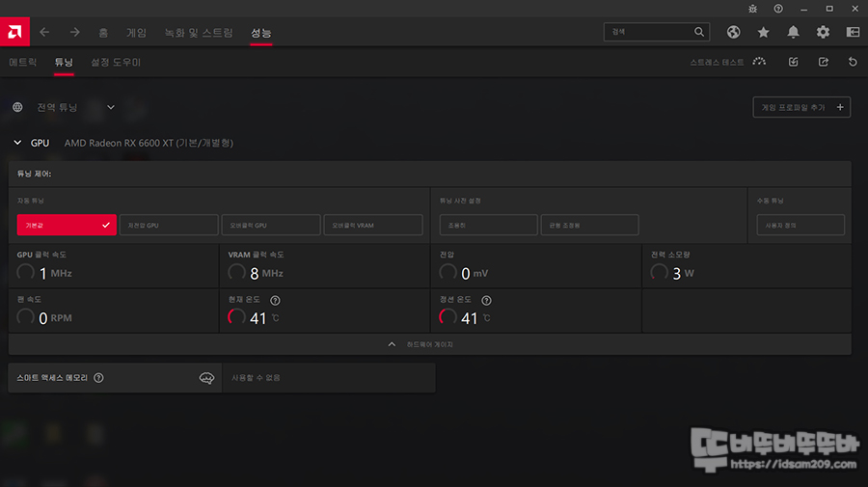Open the 녹화 및 스트림 tab
The image size is (868, 487).
pyautogui.click(x=199, y=33)
